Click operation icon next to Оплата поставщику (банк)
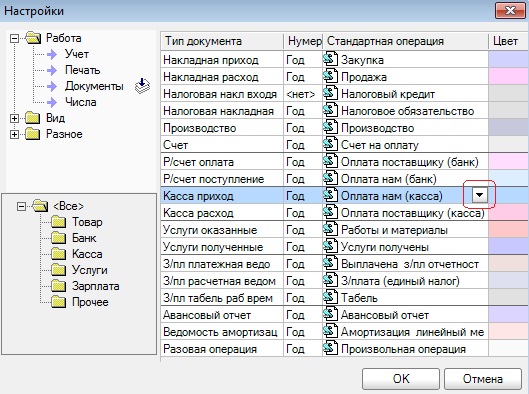The height and width of the screenshot is (394, 529). (330, 161)
